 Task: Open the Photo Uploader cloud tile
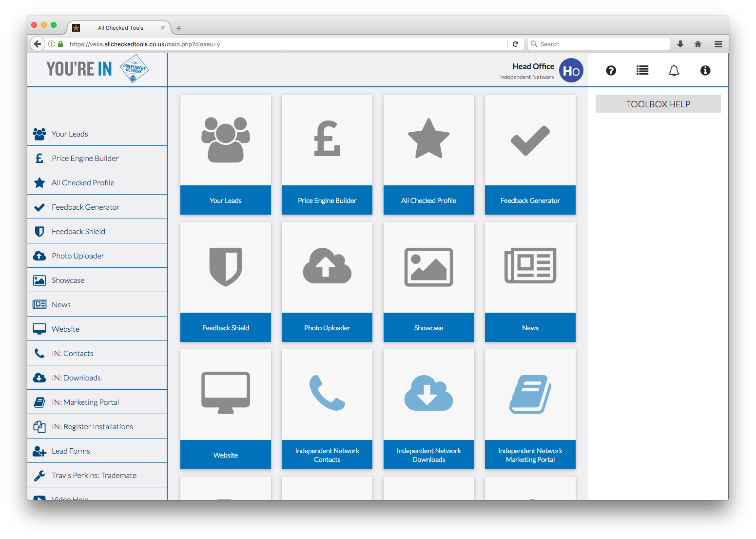(327, 267)
